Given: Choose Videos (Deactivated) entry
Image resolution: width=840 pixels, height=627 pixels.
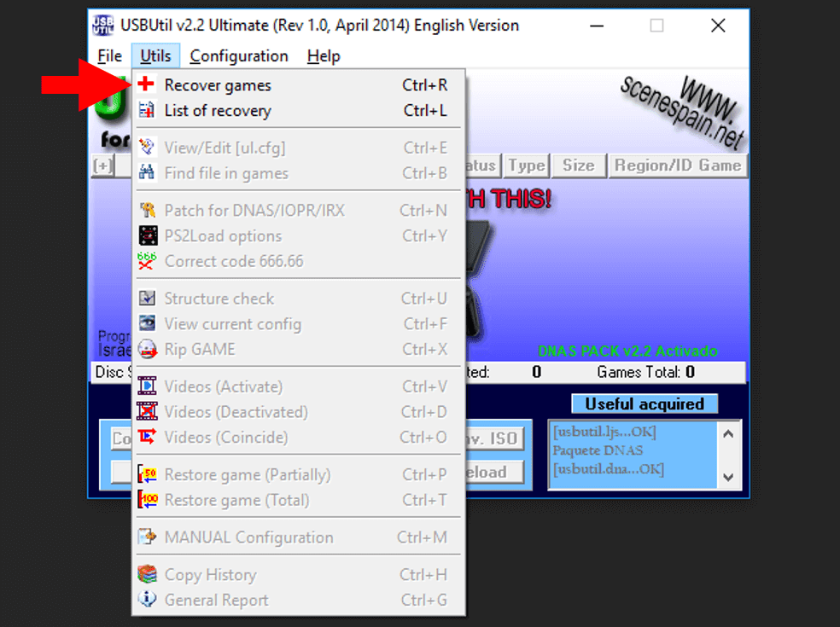Looking at the screenshot, I should (299, 412).
